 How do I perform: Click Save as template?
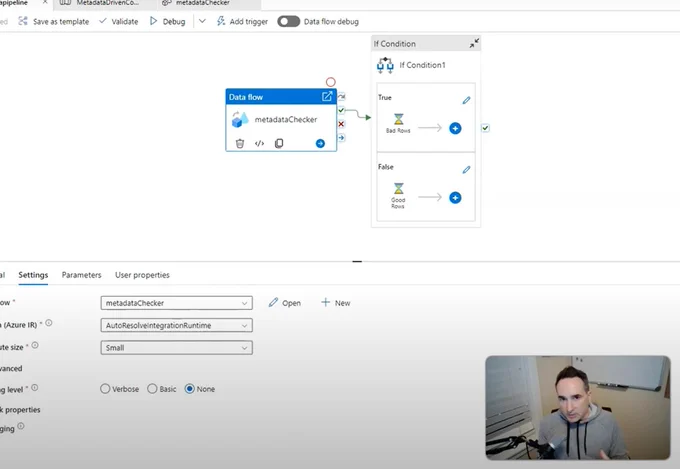(x=54, y=21)
